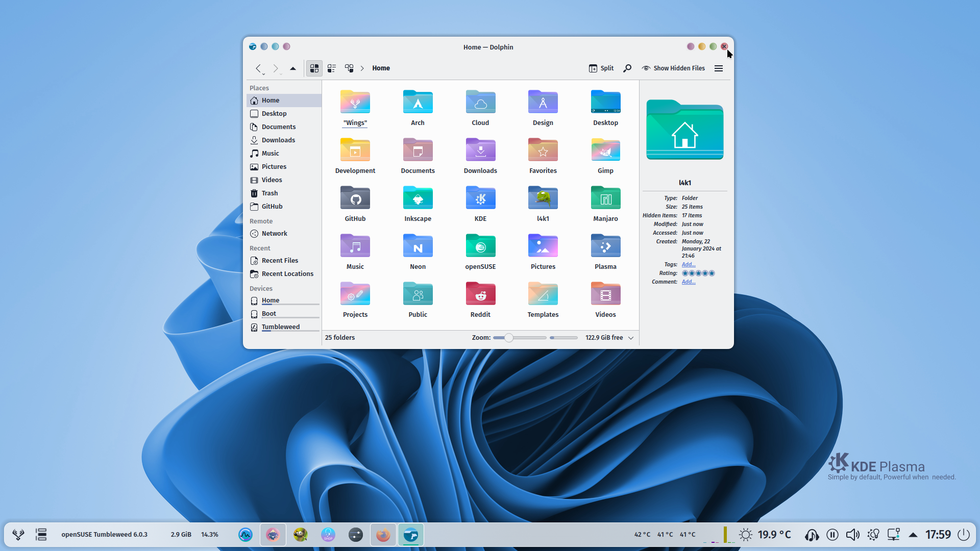Select the Design folder icon

pos(543,102)
